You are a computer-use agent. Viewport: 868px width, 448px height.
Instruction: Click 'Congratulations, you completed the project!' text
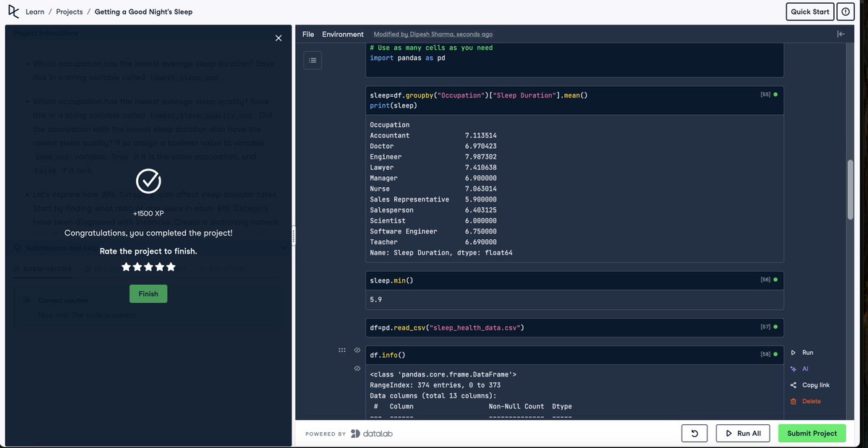pyautogui.click(x=148, y=233)
